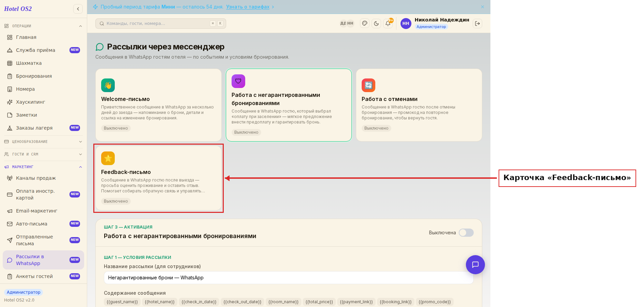Open Главная in the sidebar
Image resolution: width=644 pixels, height=307 pixels.
(43, 37)
